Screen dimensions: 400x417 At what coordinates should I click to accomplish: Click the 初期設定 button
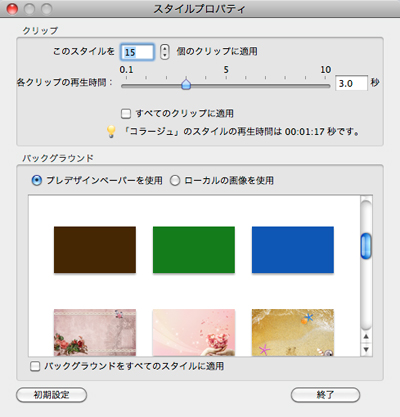[x=51, y=395]
